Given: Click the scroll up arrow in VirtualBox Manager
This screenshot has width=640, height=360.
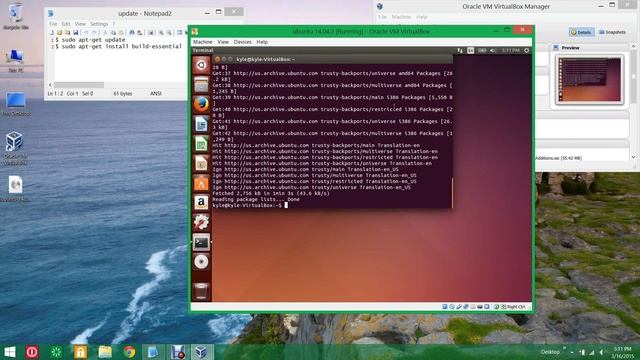Looking at the screenshot, I should [x=633, y=46].
